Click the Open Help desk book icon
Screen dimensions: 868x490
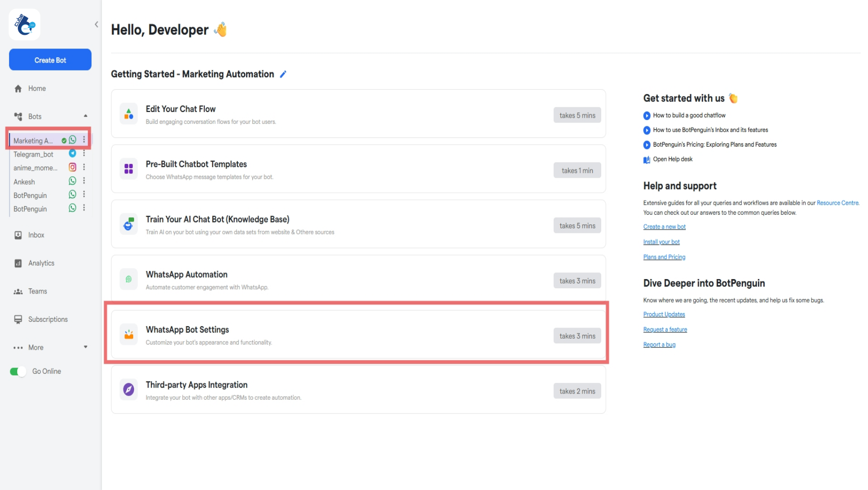click(x=647, y=159)
